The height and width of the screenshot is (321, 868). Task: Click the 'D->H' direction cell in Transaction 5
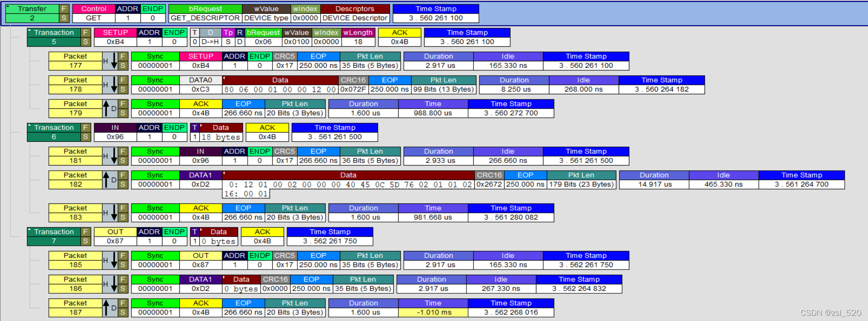point(210,42)
